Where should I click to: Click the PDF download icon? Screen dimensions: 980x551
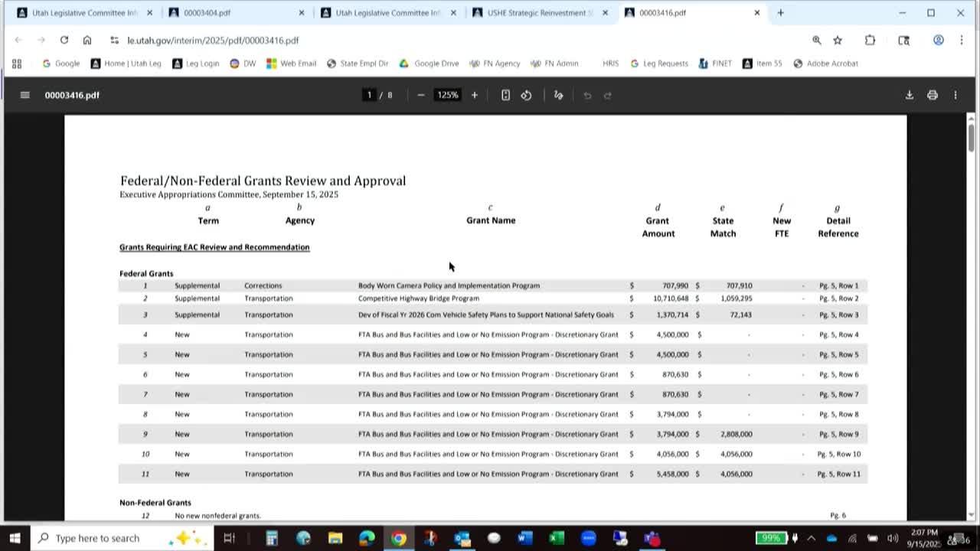point(909,95)
